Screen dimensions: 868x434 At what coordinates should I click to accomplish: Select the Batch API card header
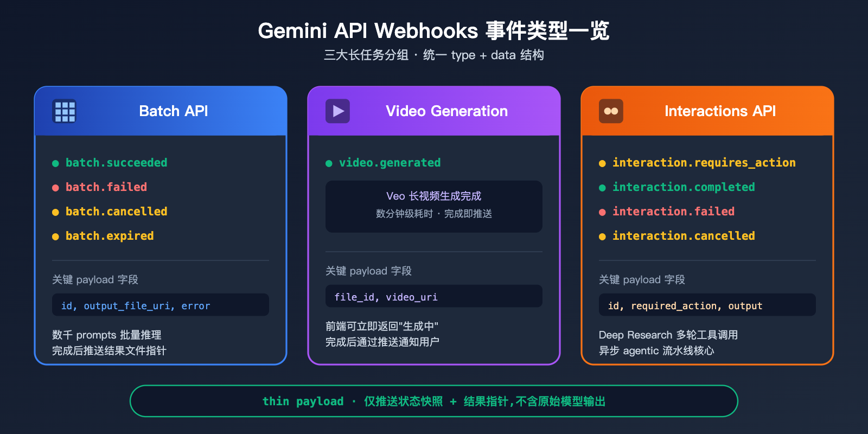click(161, 111)
